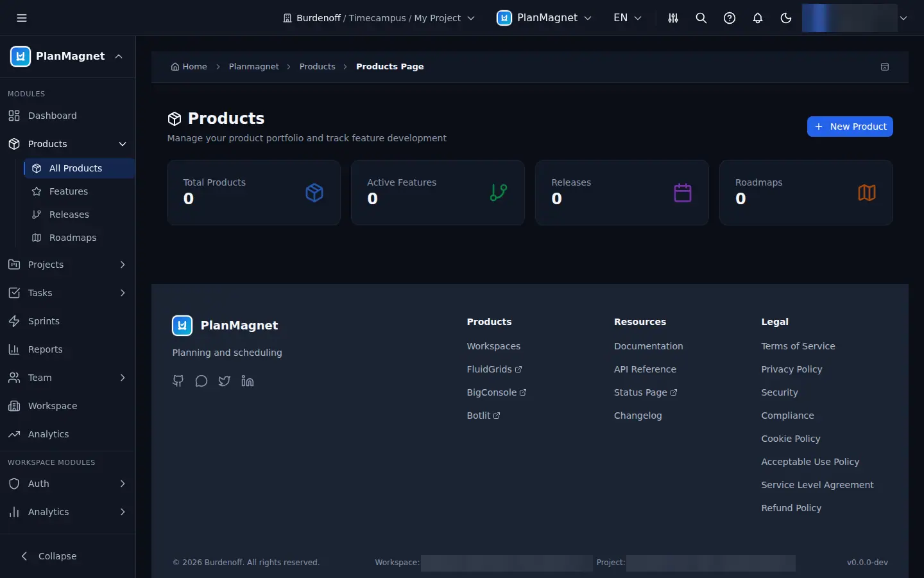Viewport: 924px width, 578px height.
Task: Open Reports in sidebar
Action: (x=67, y=349)
